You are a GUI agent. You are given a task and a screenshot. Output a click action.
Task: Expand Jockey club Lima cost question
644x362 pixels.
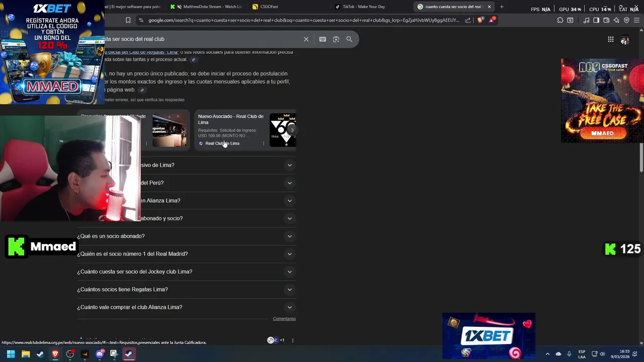(x=186, y=271)
